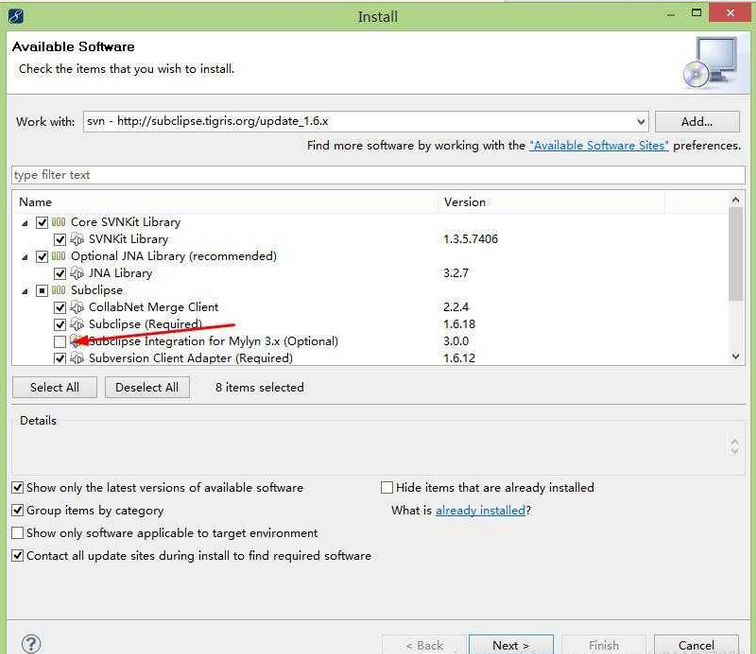
Task: Click the software list scroll down arrow
Action: click(736, 356)
